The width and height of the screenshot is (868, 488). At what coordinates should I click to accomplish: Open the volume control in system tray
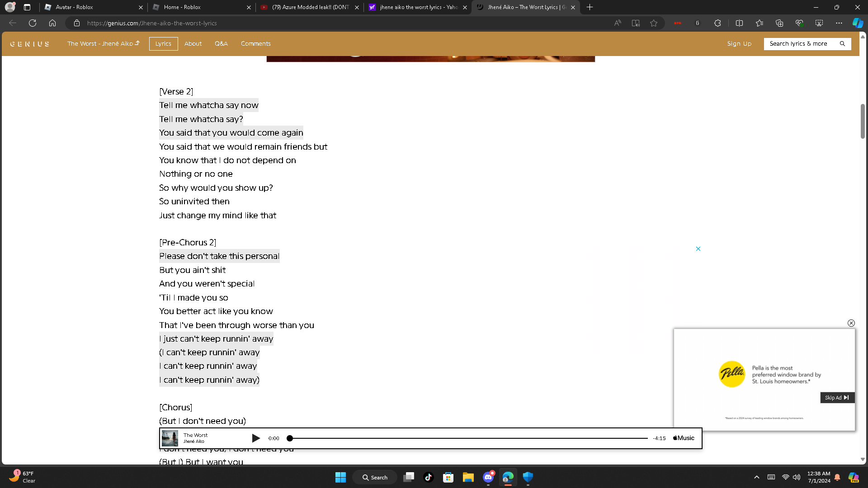(797, 477)
